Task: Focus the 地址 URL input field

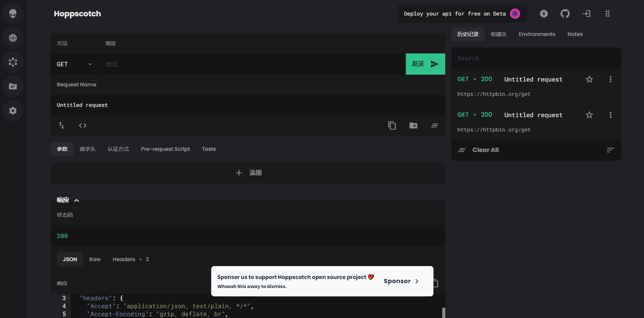Action: [x=253, y=64]
